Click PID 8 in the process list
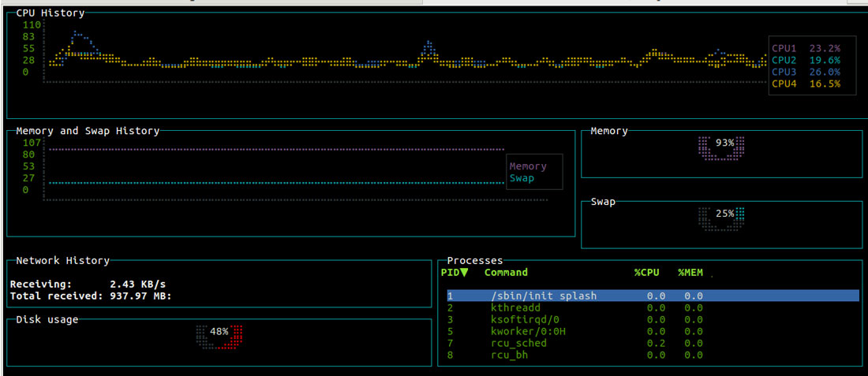This screenshot has height=376, width=868. (450, 355)
